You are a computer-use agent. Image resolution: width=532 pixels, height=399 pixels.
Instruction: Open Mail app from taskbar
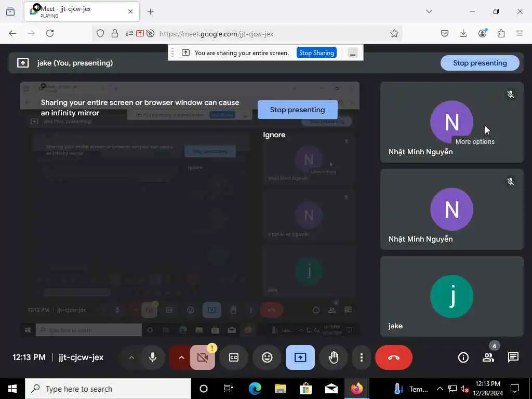click(x=331, y=389)
